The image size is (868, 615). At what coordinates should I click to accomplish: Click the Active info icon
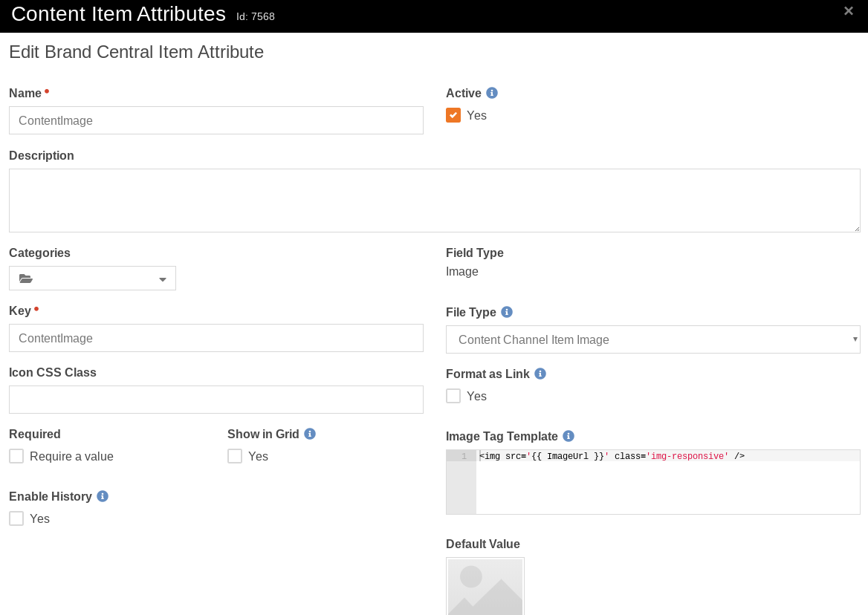[x=491, y=93]
